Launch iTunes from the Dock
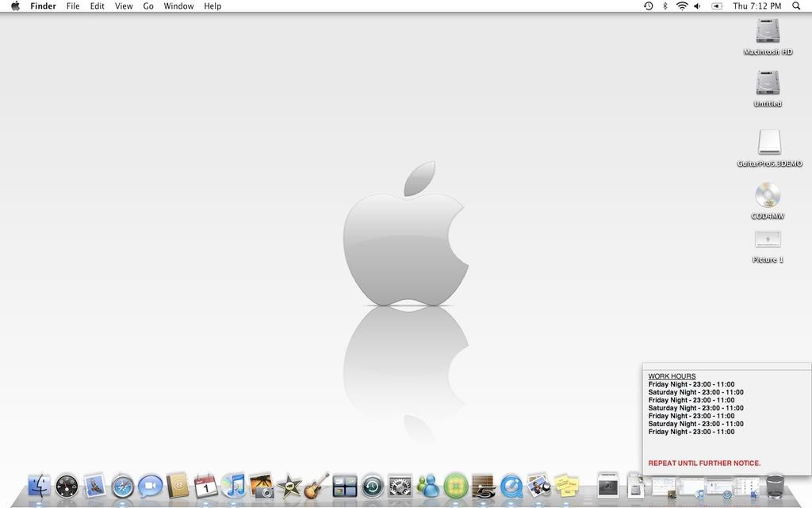 point(234,487)
